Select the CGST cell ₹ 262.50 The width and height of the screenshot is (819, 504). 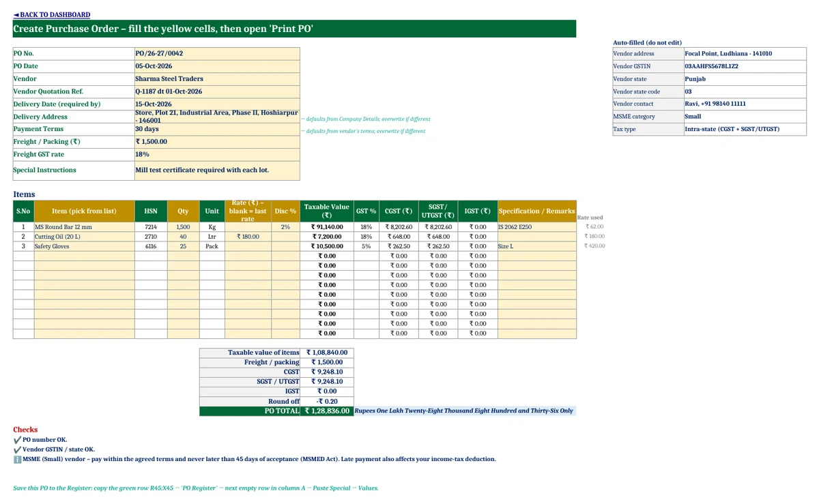coord(399,246)
